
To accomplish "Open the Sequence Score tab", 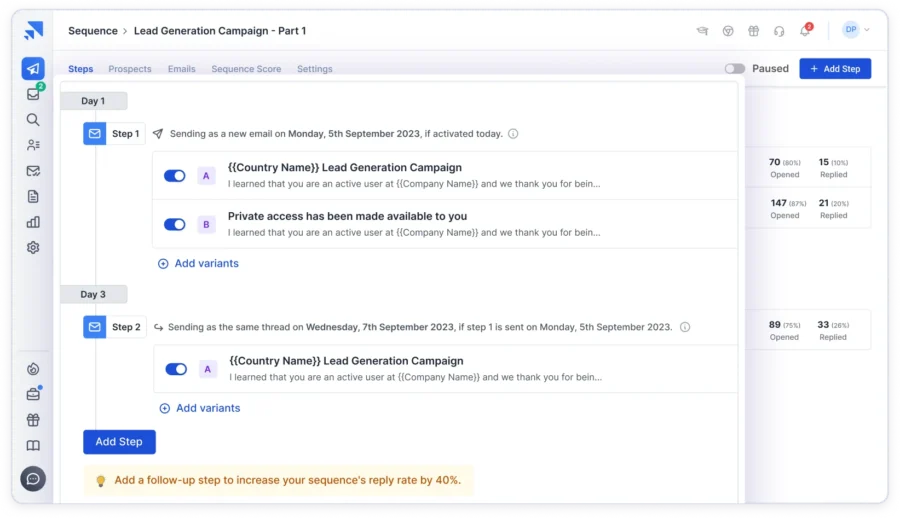I will point(246,69).
